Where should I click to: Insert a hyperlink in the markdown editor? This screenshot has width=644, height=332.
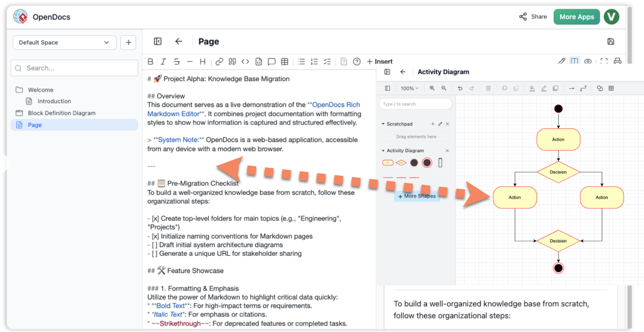[x=219, y=61]
